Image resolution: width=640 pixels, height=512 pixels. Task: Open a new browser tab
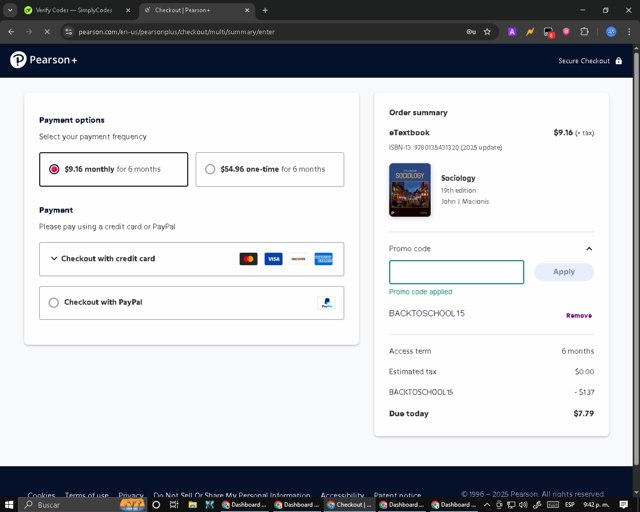(265, 10)
